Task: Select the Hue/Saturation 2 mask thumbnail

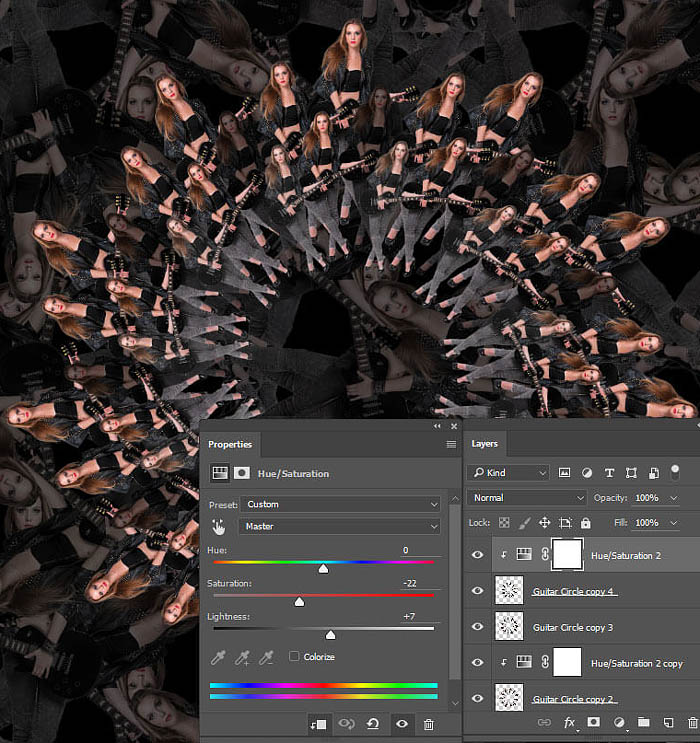Action: click(567, 554)
